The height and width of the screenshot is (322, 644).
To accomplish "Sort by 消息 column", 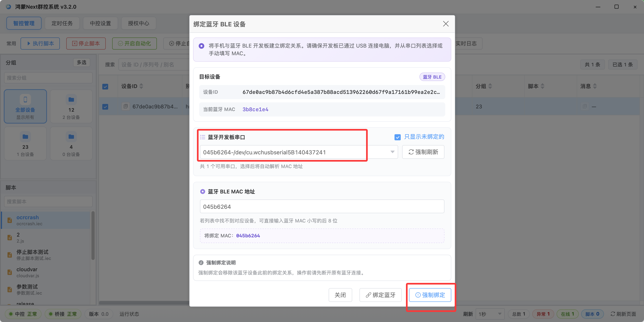I will (x=595, y=86).
